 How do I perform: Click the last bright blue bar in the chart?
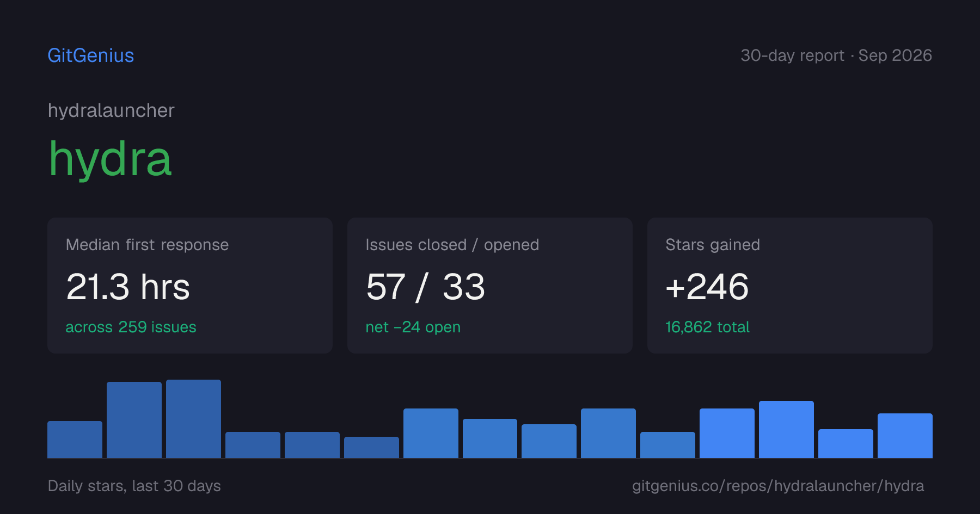[x=905, y=436]
